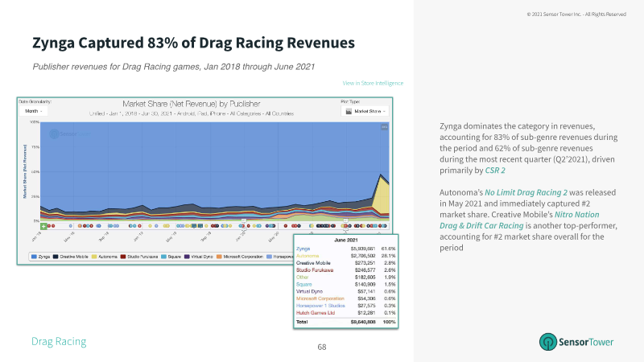Follow the No Limit Drag Racing 2 link

[x=526, y=192]
